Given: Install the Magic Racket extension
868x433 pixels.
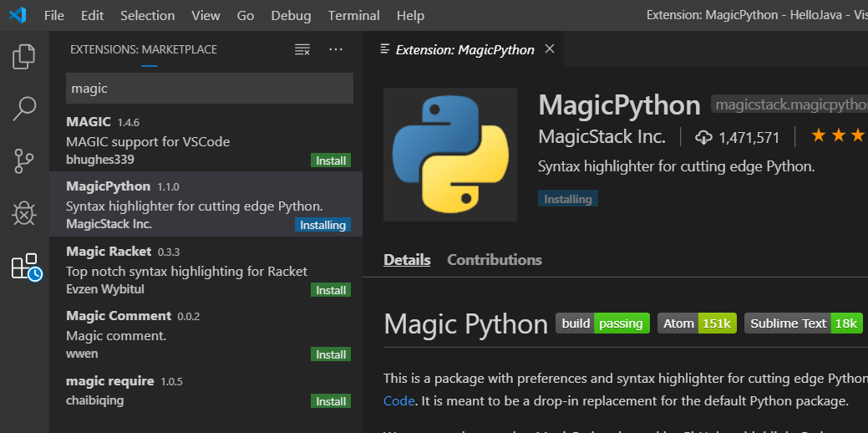Looking at the screenshot, I should tap(331, 290).
